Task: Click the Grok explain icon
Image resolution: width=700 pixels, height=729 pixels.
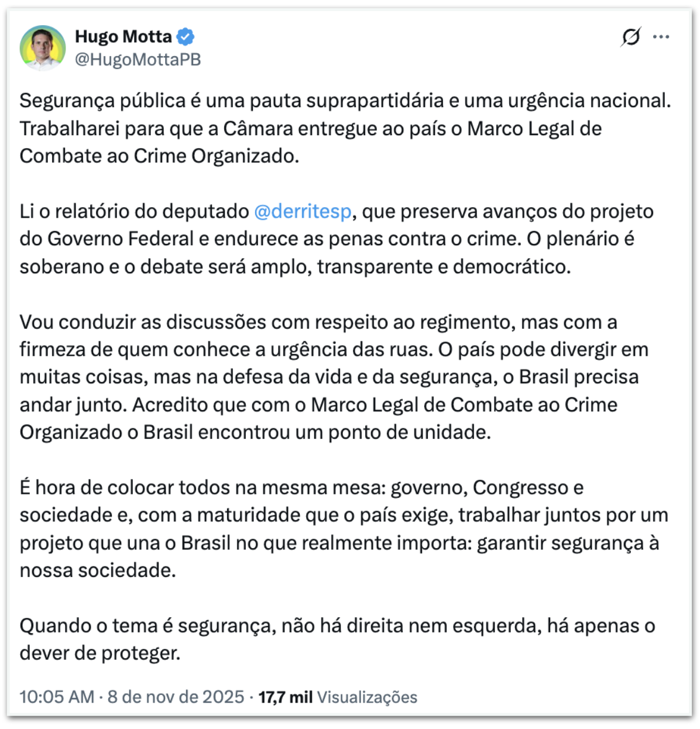Action: click(x=631, y=37)
